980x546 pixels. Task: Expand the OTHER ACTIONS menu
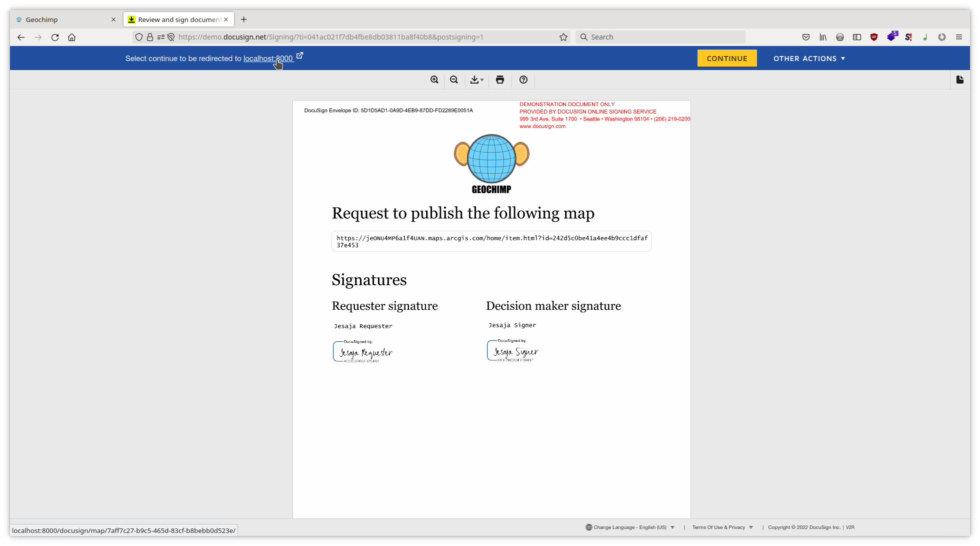click(809, 59)
